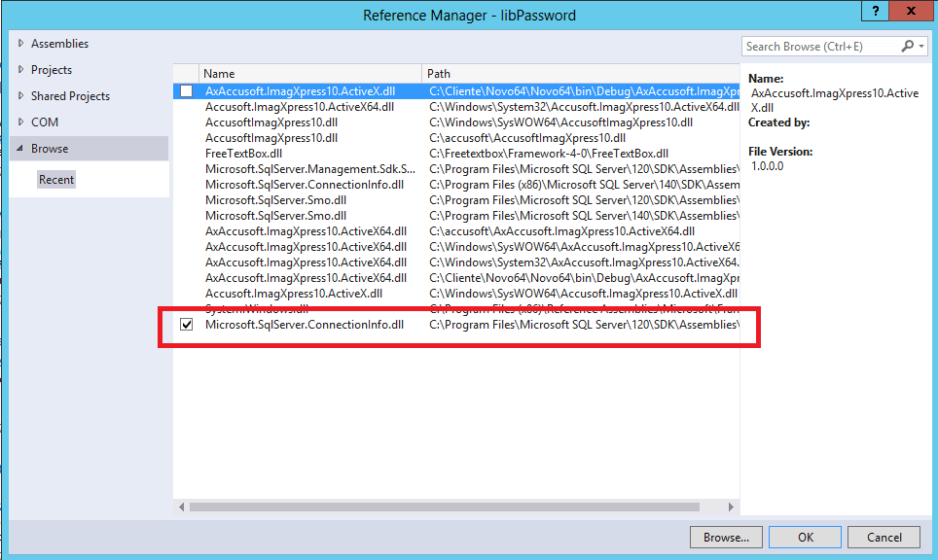The height and width of the screenshot is (560, 938).
Task: Select the ConnectionInfo.dll row under Program Files (x86)
Action: [456, 185]
